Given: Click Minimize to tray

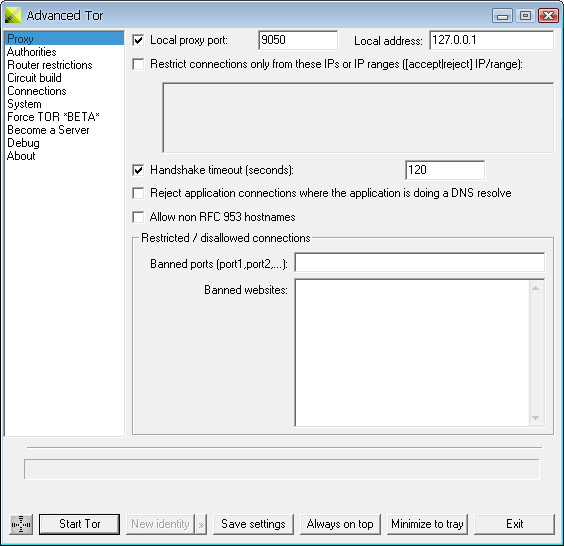Looking at the screenshot, I should pos(427,524).
